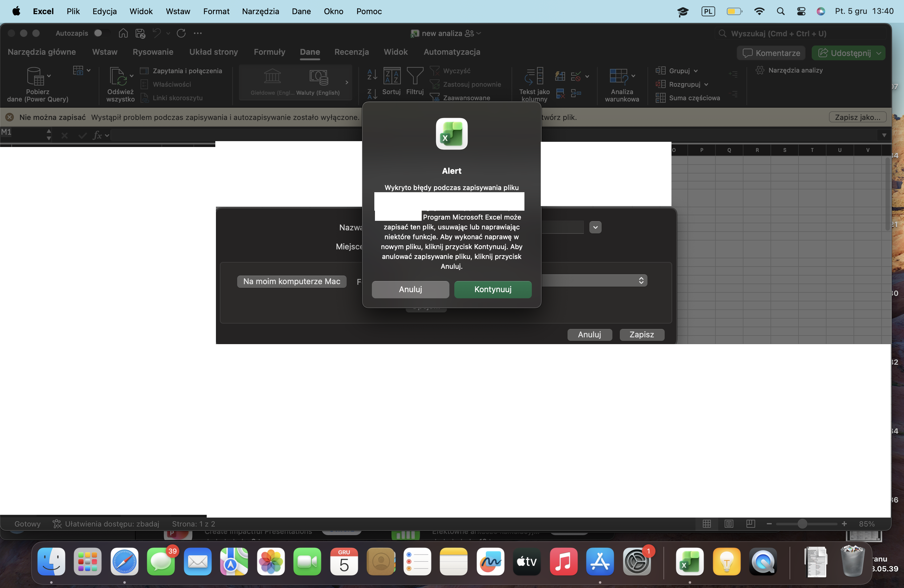This screenshot has height=588, width=904.
Task: Open the Udostępnij dropdown button
Action: click(x=878, y=53)
